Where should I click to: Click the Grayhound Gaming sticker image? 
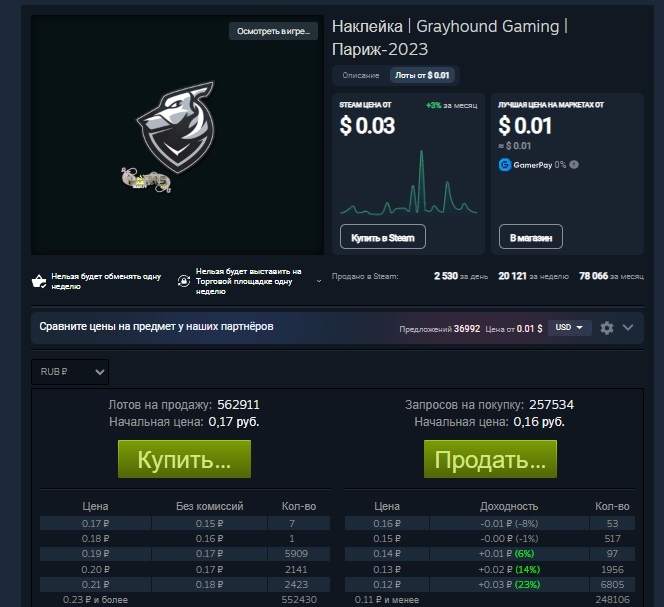tap(169, 137)
